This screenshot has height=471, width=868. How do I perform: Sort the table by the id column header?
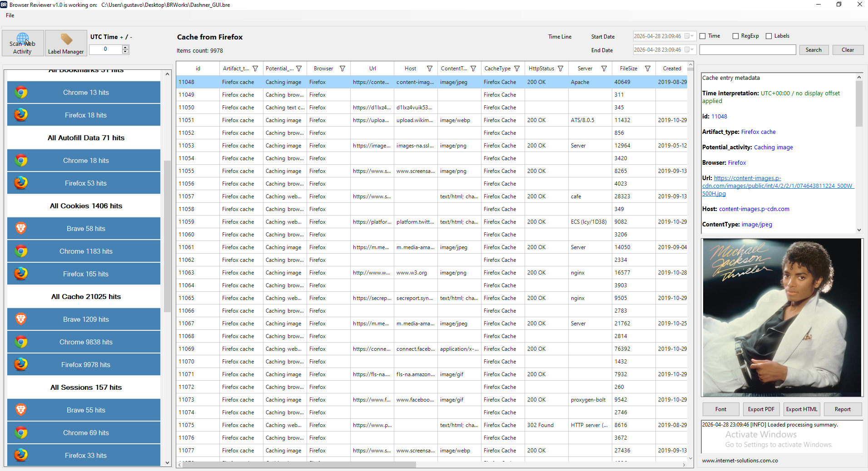click(x=198, y=69)
